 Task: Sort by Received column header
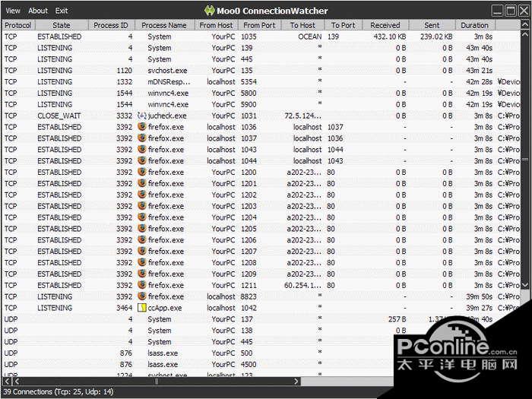pos(385,25)
